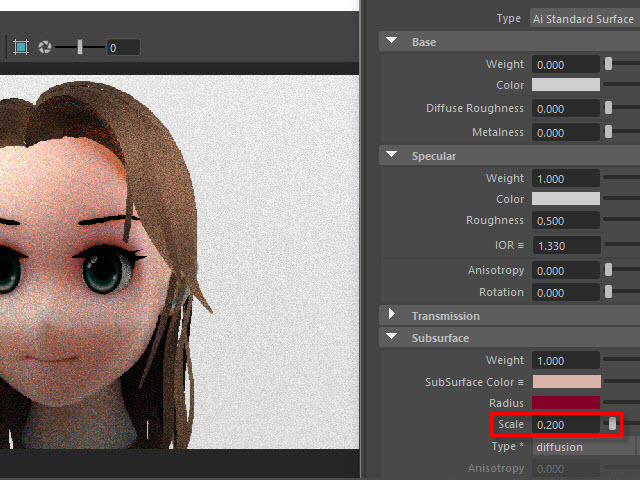This screenshot has width=640, height=480.
Task: Click the dark red Radius swatch
Action: [567, 403]
